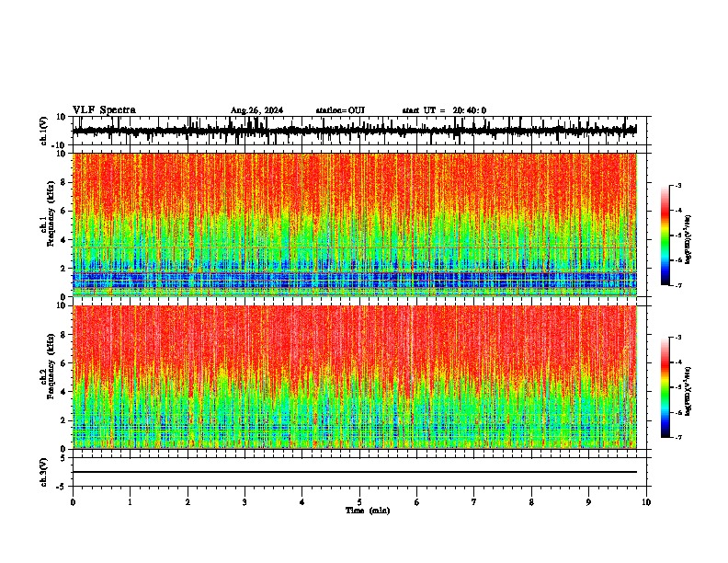The height and width of the screenshot is (563, 728).
Task: Click the "-7" label on ch.2 color scale
Action: tap(678, 437)
